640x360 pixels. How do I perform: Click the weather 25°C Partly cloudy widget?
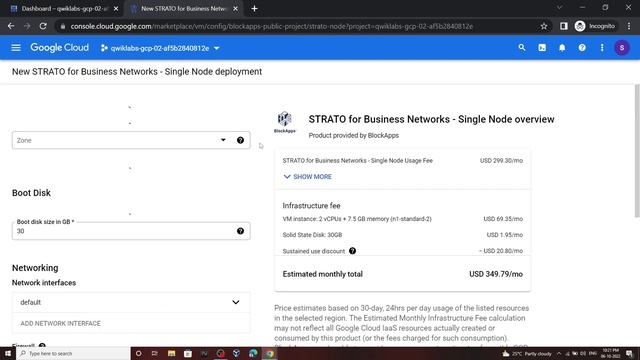[x=527, y=353]
